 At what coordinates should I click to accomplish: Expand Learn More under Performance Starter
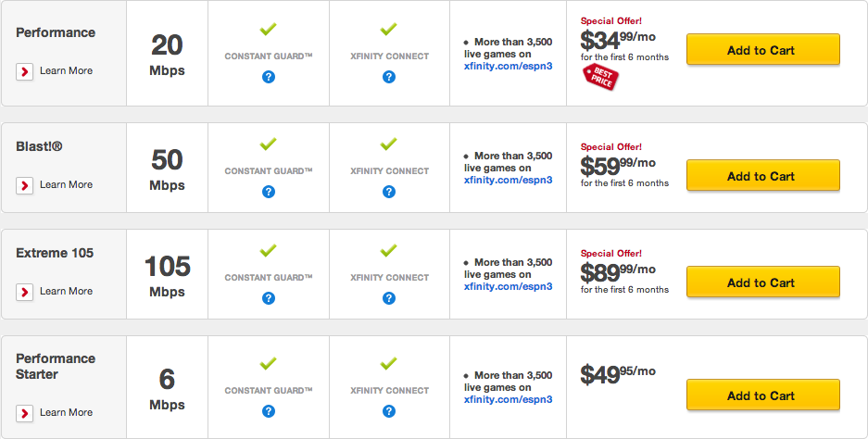point(24,413)
